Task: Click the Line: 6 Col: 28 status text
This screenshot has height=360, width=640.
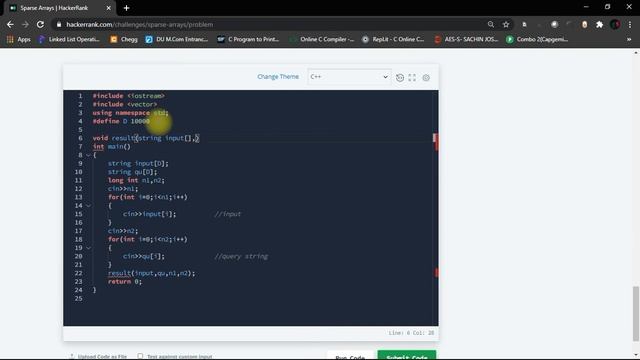Action: (411, 333)
